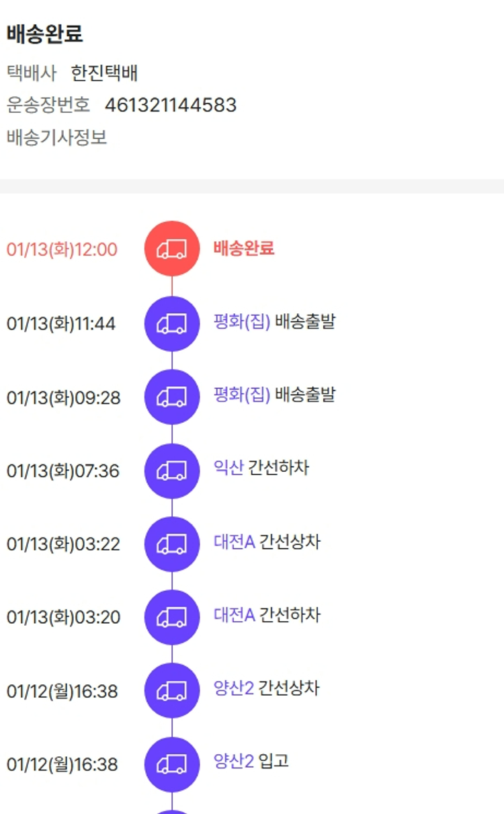Open 평화(집) link in the 11:44 entry
Viewport: 504px width, 814px height.
(x=242, y=321)
